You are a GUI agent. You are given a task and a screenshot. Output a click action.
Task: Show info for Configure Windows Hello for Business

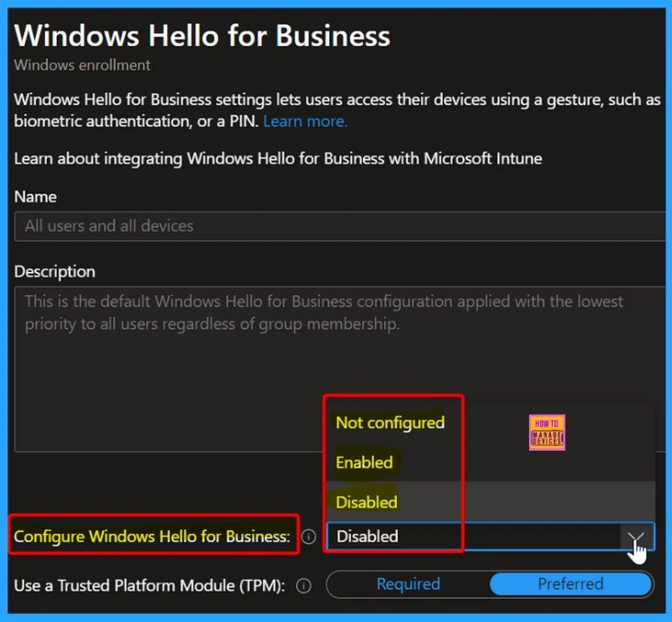tap(309, 536)
